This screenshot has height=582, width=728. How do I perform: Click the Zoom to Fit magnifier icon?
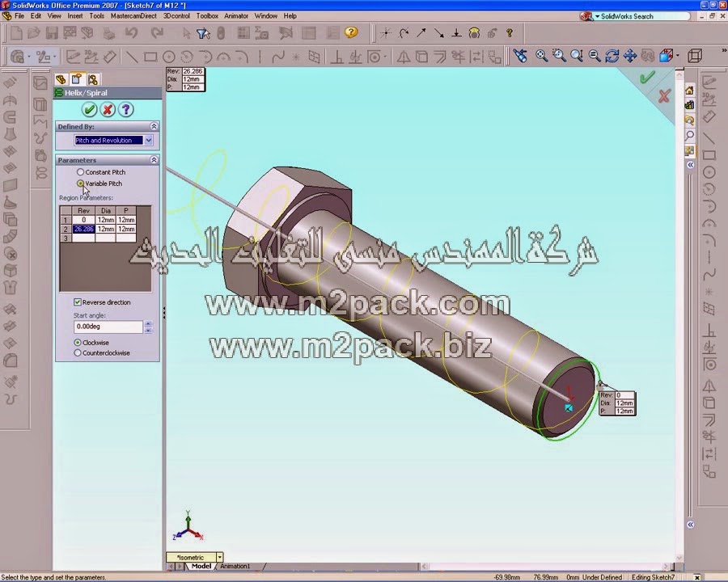point(541,56)
